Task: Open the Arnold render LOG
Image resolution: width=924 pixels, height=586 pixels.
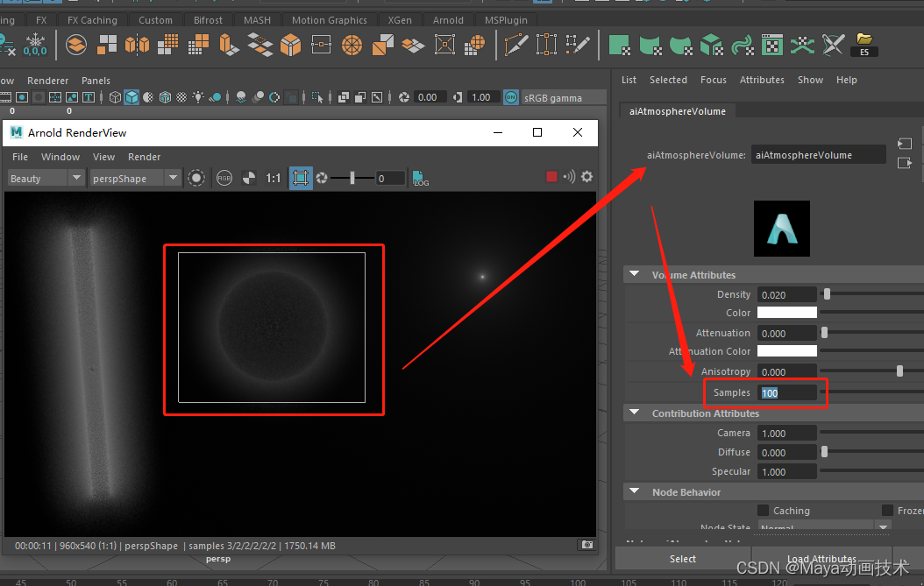Action: pyautogui.click(x=421, y=178)
